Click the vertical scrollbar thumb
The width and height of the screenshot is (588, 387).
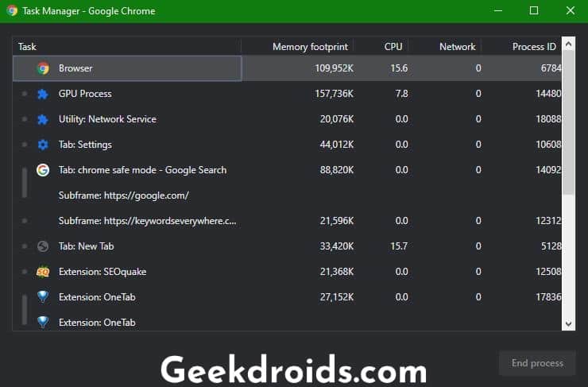point(568,123)
